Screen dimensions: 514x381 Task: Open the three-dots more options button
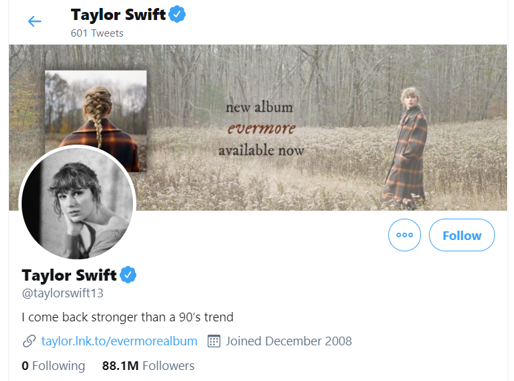pyautogui.click(x=404, y=235)
